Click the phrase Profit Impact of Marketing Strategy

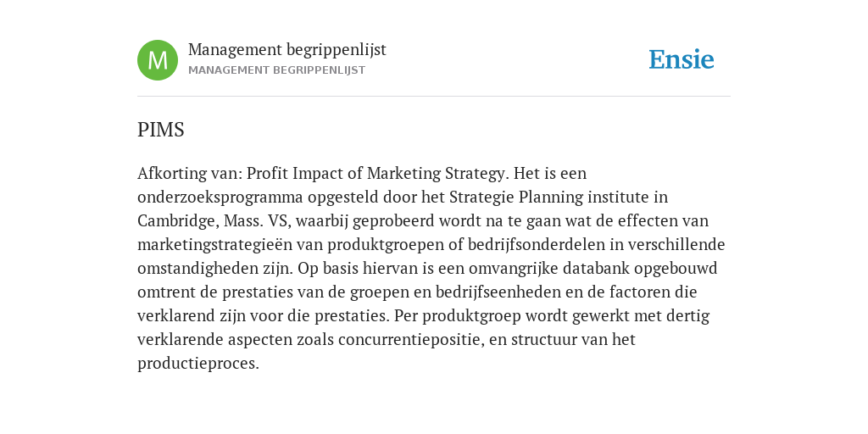[376, 174]
